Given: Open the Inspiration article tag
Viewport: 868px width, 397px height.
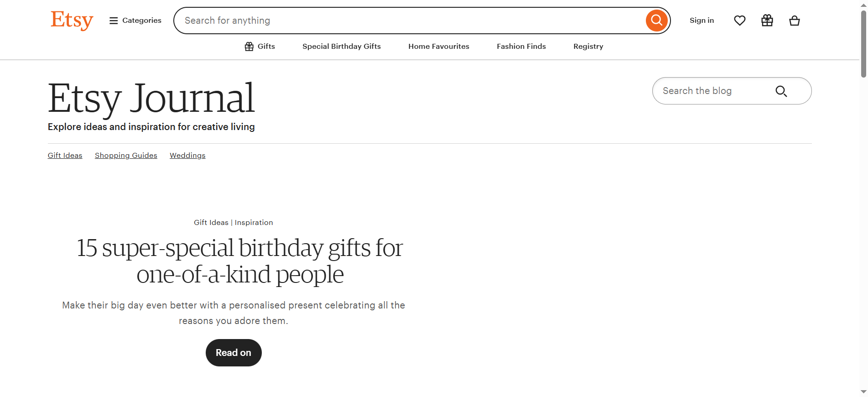Looking at the screenshot, I should coord(254,222).
